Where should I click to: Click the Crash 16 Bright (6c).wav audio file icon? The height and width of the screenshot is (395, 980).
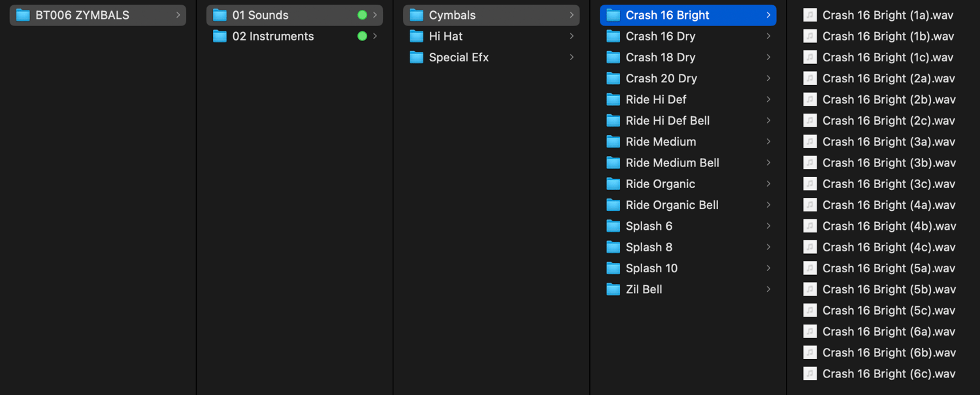(809, 373)
